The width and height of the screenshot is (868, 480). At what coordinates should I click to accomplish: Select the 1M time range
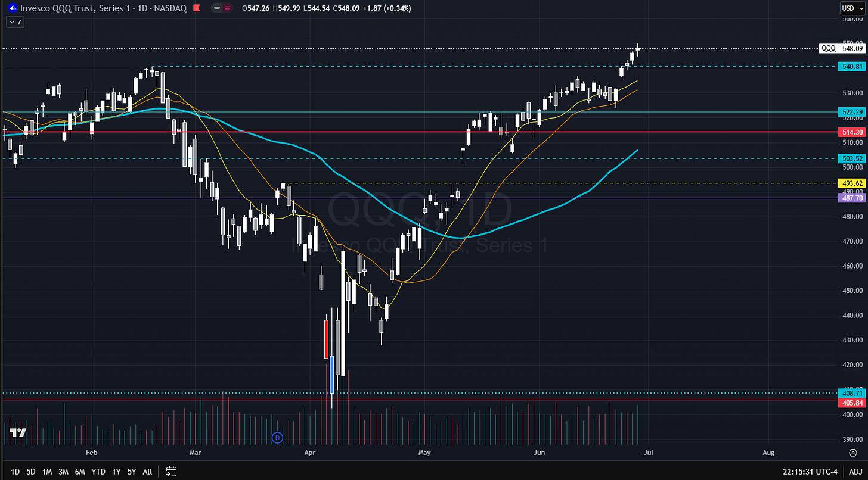[46, 472]
